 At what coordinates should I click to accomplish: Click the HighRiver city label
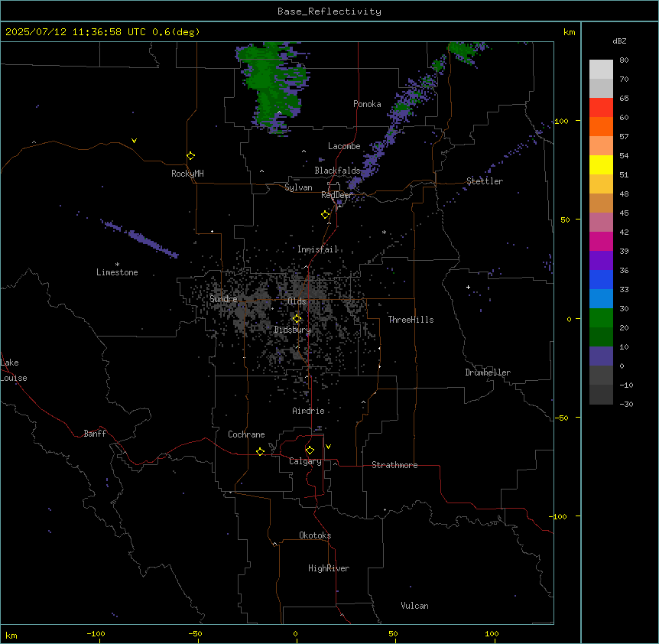click(x=329, y=568)
